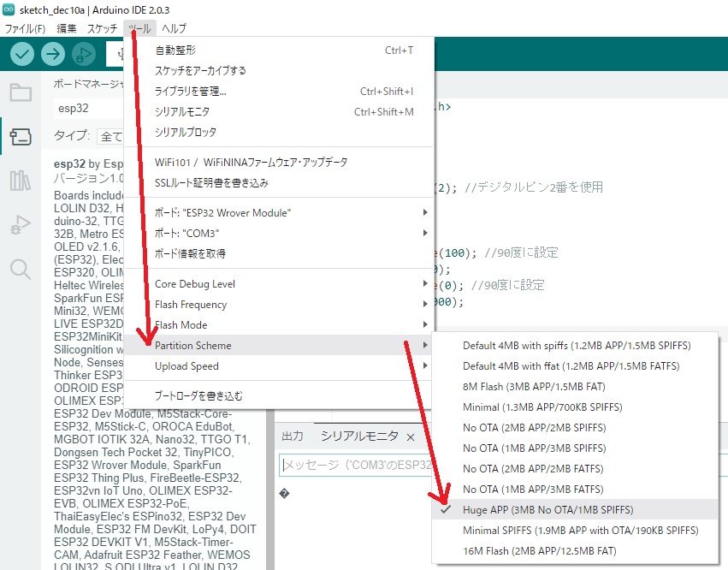Click ボード情報を取得
This screenshot has height=570, width=728.
point(279,253)
